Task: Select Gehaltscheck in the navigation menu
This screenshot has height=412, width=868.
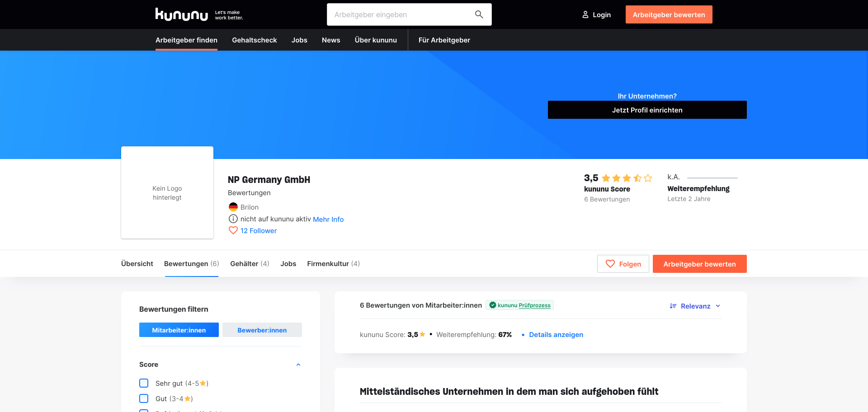Action: [x=255, y=40]
